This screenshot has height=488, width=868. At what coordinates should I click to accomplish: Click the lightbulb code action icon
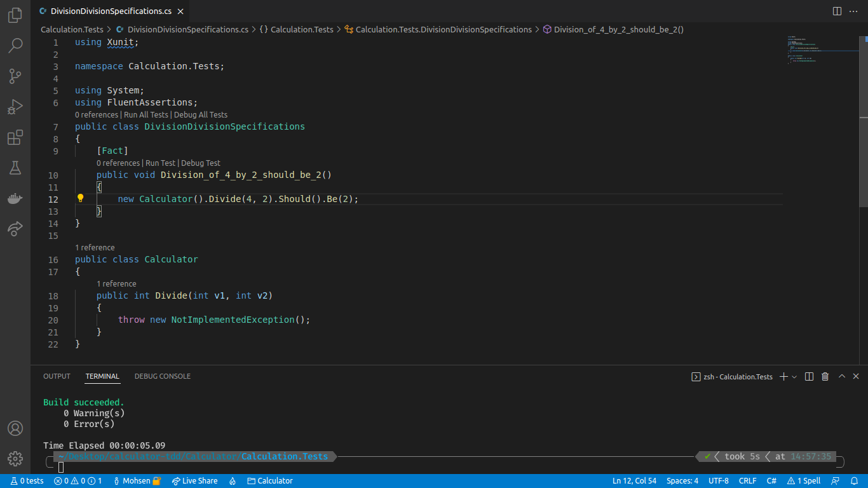click(x=80, y=198)
